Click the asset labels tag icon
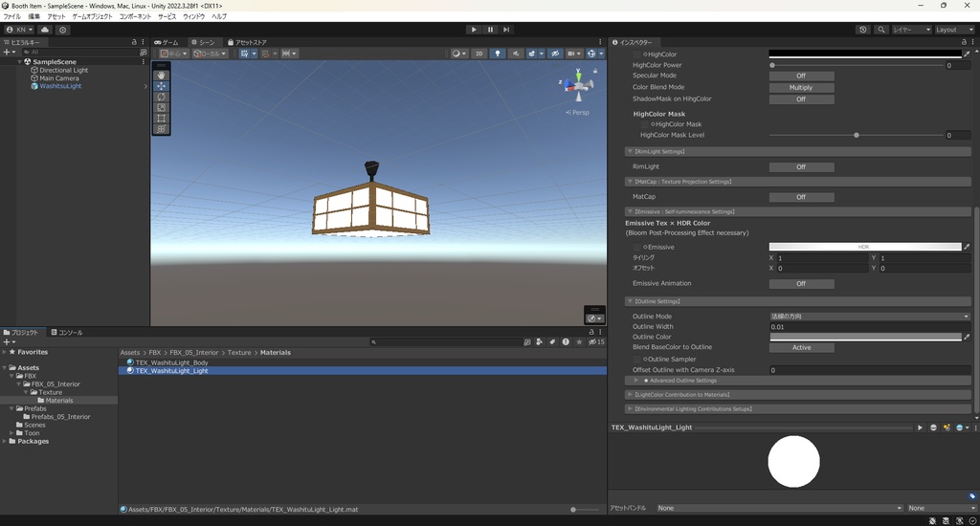The height and width of the screenshot is (526, 980). (972, 496)
